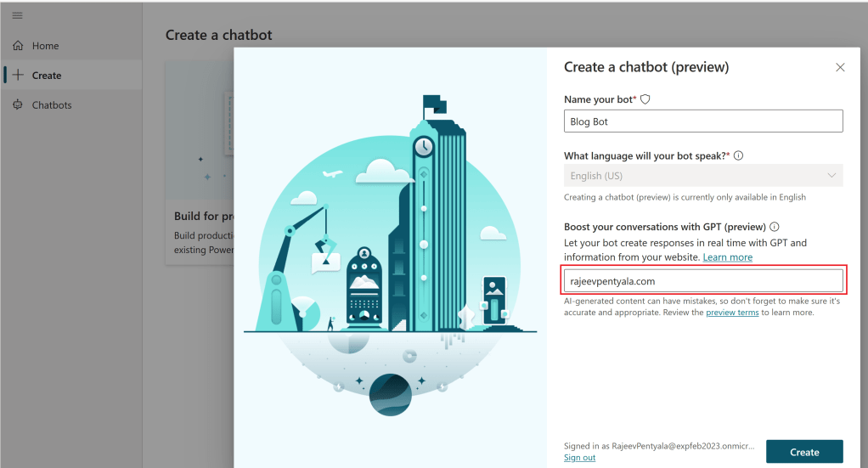Close the Create a chatbot dialog
868x468 pixels.
(840, 67)
